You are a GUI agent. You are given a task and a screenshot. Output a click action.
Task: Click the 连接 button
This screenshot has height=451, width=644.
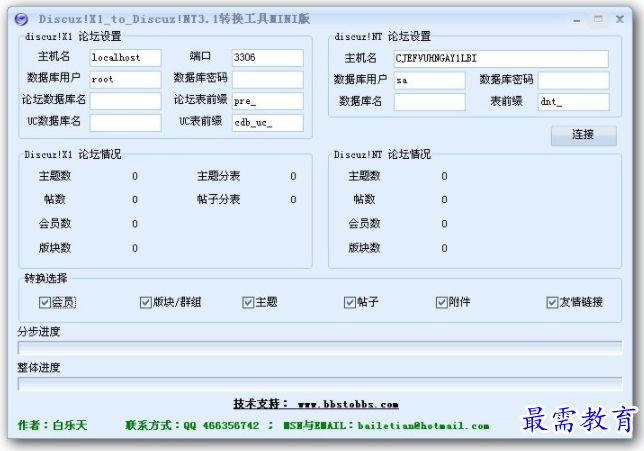click(x=584, y=135)
